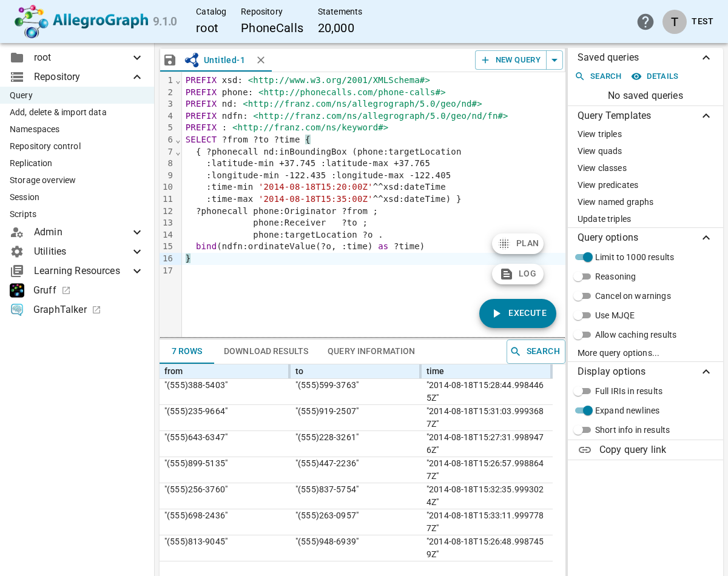728x576 pixels.
Task: Click the Utilities gear icon
Action: click(17, 252)
